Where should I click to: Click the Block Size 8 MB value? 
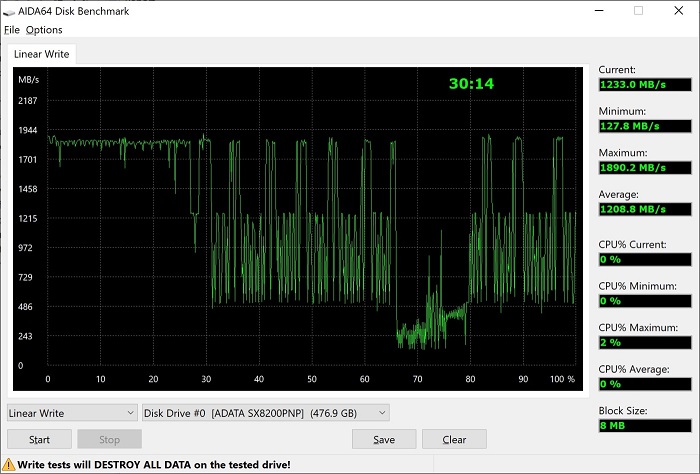[645, 425]
